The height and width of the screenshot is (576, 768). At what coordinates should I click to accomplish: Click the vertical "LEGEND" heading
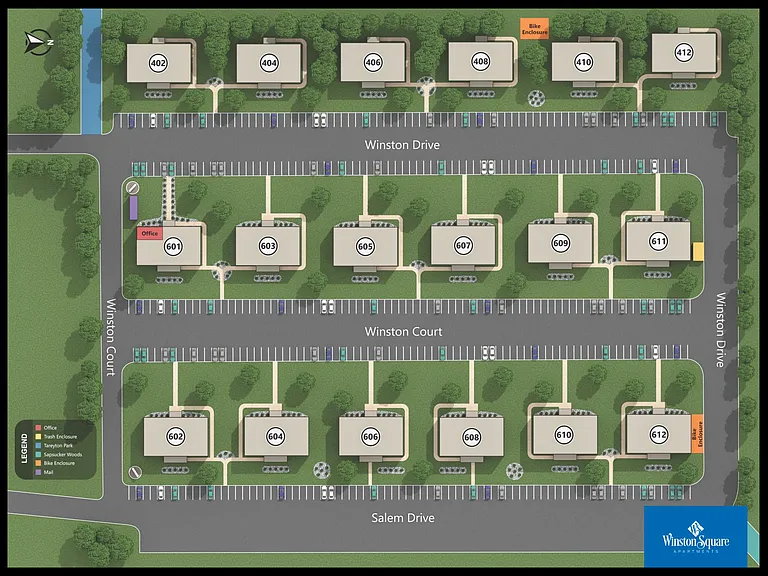point(24,449)
